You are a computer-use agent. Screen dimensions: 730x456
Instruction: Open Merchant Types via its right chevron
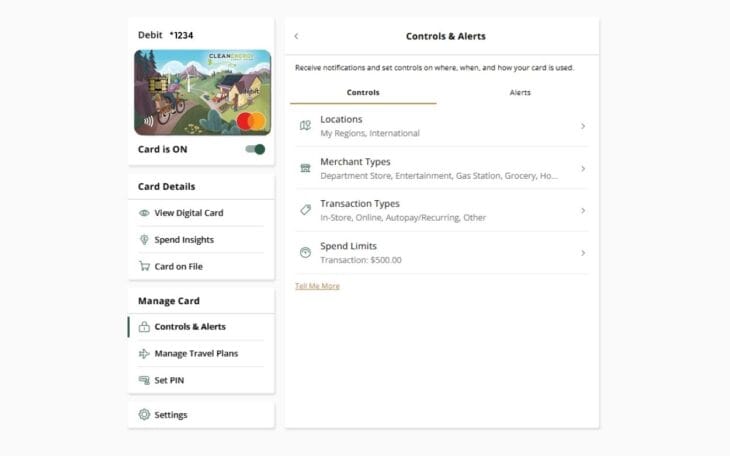tap(582, 168)
